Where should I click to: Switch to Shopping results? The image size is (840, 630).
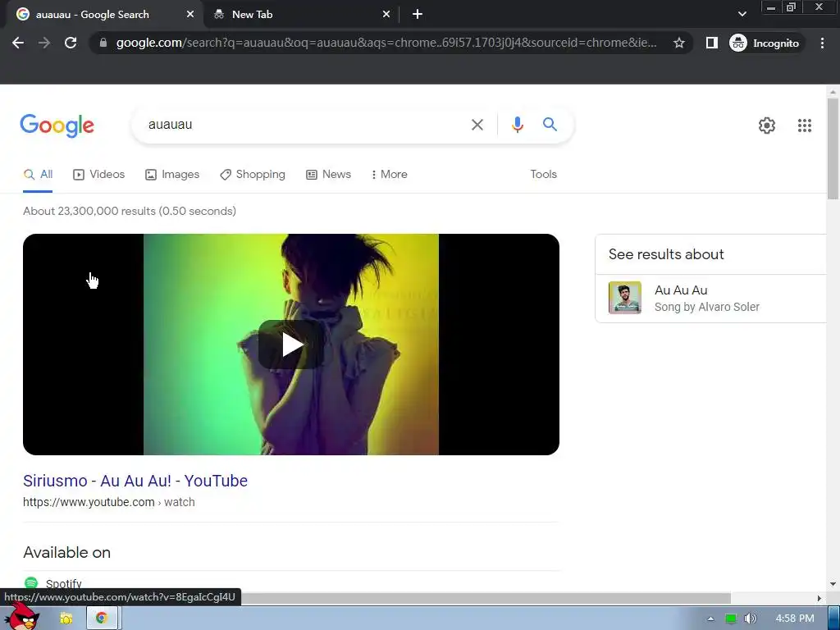253,175
